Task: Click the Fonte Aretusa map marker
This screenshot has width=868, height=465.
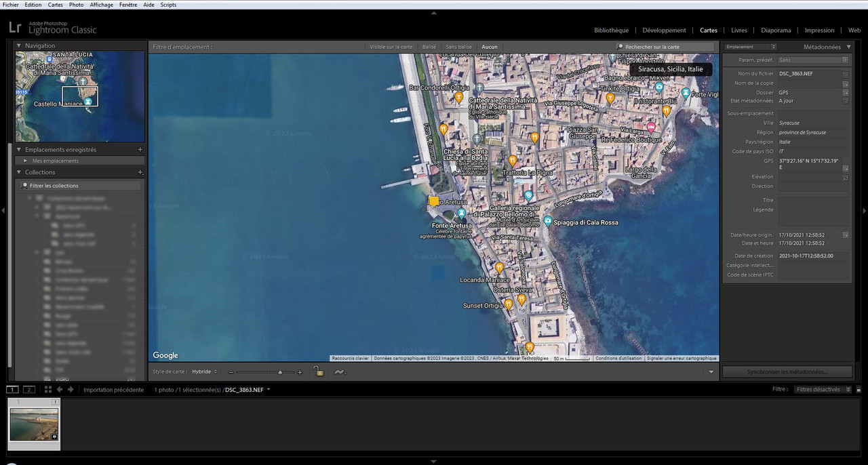Action: pyautogui.click(x=462, y=214)
